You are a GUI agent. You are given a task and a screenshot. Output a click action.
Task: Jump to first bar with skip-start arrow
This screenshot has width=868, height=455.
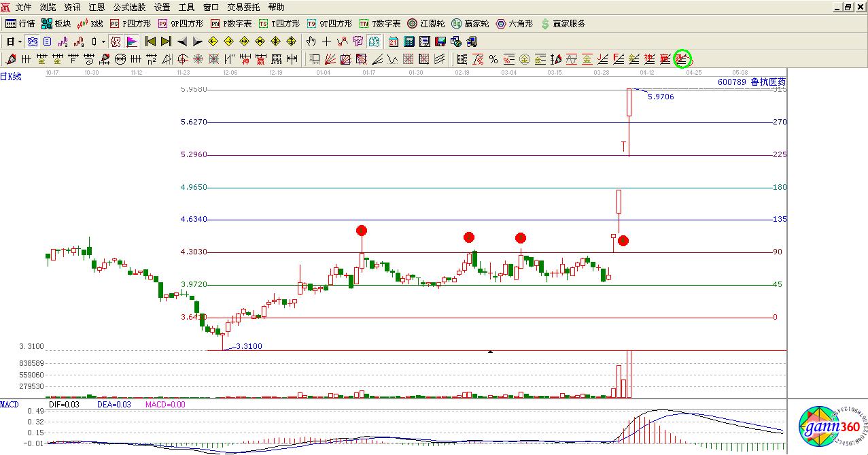click(x=150, y=41)
